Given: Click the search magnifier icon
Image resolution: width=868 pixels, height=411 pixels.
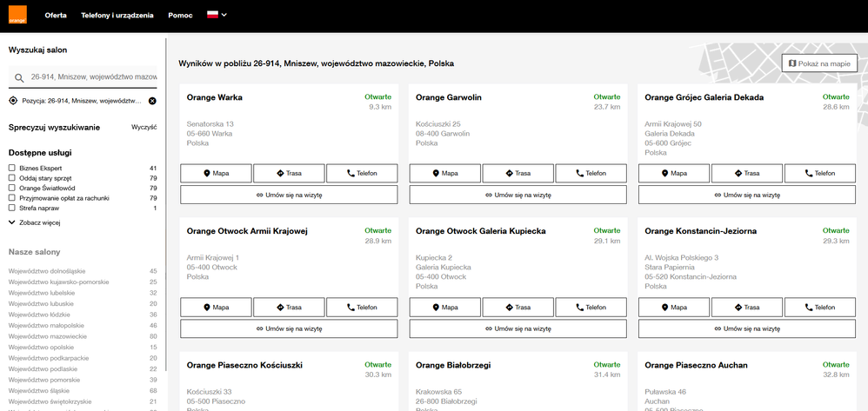Looking at the screenshot, I should tap(19, 78).
